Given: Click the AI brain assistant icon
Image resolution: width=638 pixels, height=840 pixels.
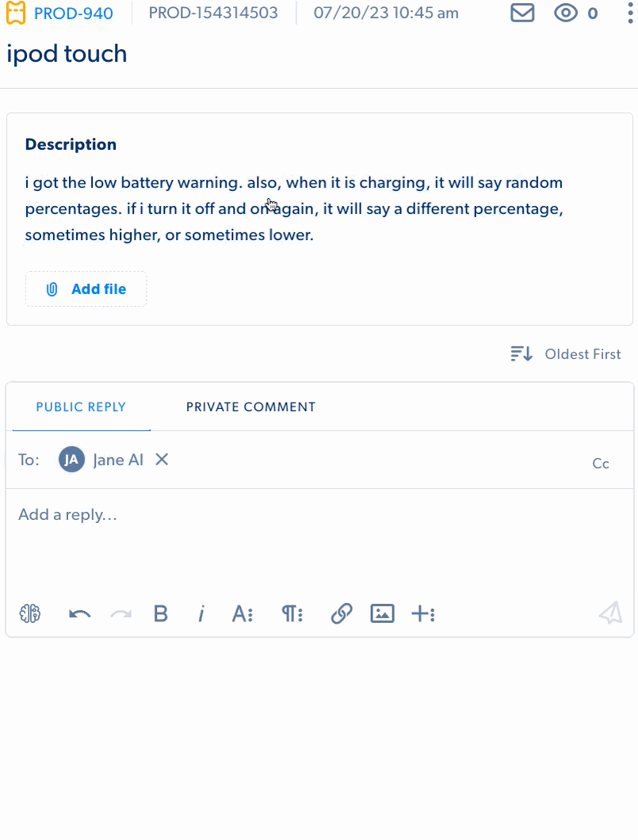Looking at the screenshot, I should click(30, 613).
